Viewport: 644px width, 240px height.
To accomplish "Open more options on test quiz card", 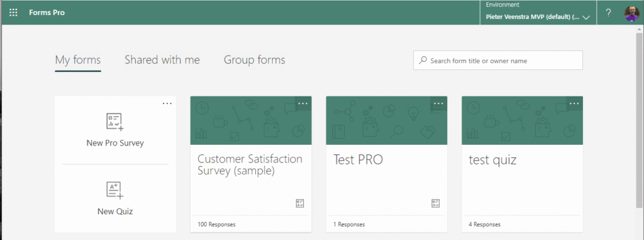I will (x=574, y=103).
